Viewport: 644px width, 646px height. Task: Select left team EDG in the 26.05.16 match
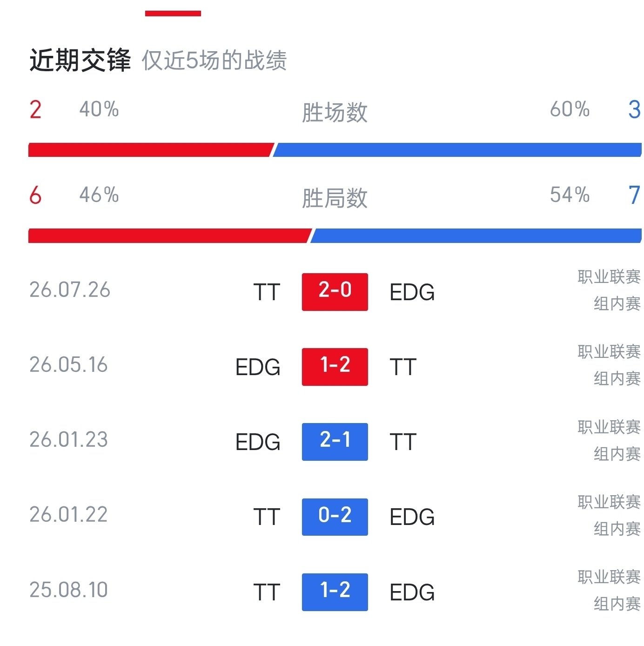click(258, 367)
